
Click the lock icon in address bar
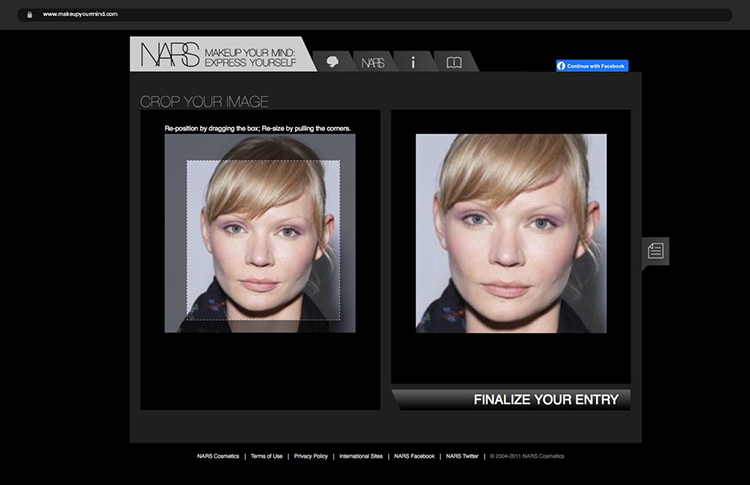coord(31,15)
